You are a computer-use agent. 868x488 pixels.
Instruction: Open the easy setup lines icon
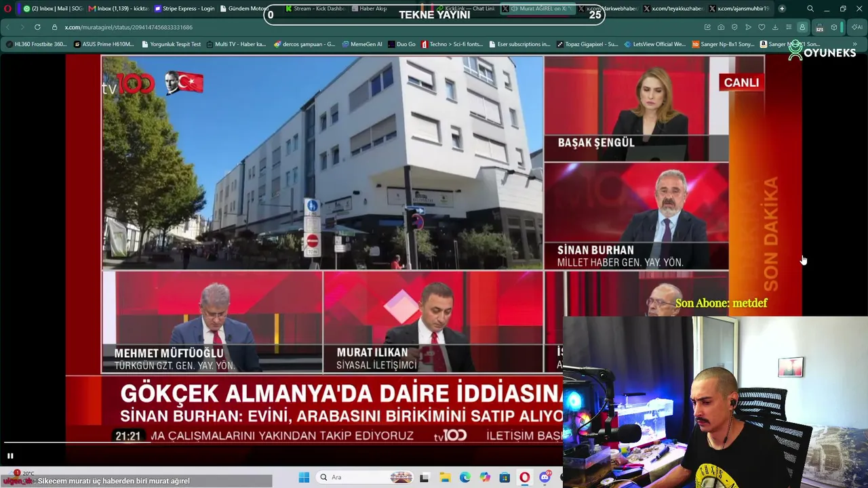click(x=789, y=27)
